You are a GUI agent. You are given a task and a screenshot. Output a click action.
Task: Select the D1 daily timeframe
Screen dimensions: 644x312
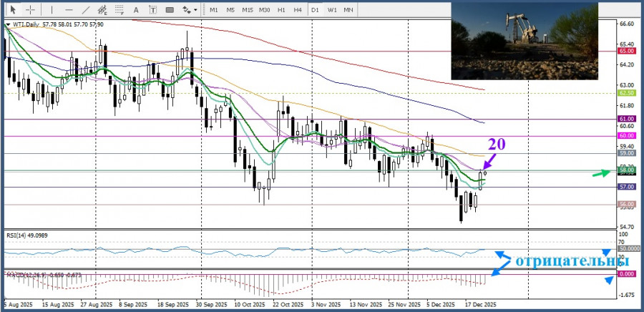point(315,10)
